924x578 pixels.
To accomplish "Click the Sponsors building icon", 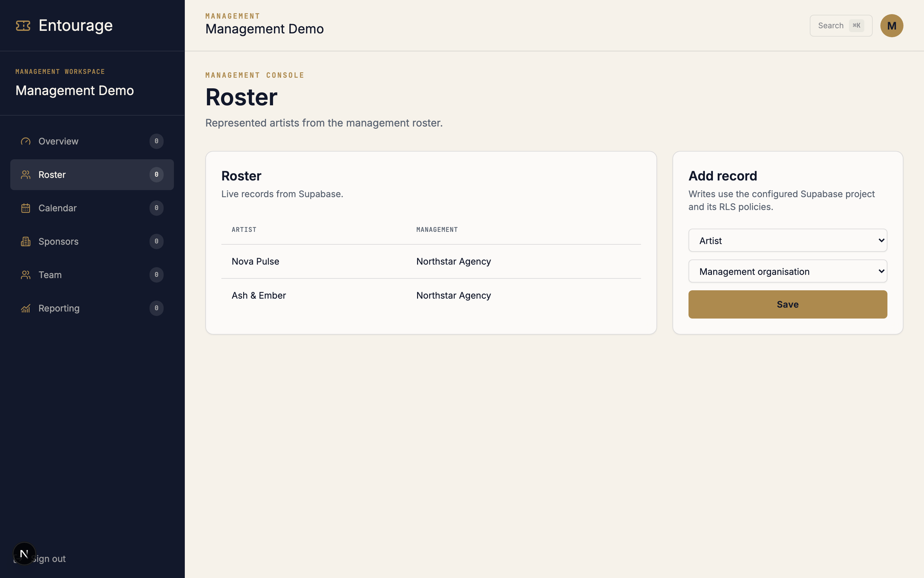I will coord(26,241).
